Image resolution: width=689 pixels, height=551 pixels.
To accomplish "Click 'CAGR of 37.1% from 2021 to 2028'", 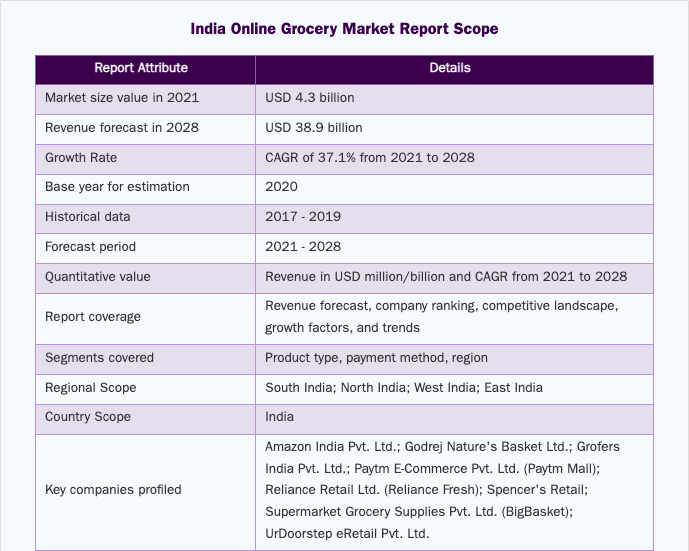I will 370,158.
